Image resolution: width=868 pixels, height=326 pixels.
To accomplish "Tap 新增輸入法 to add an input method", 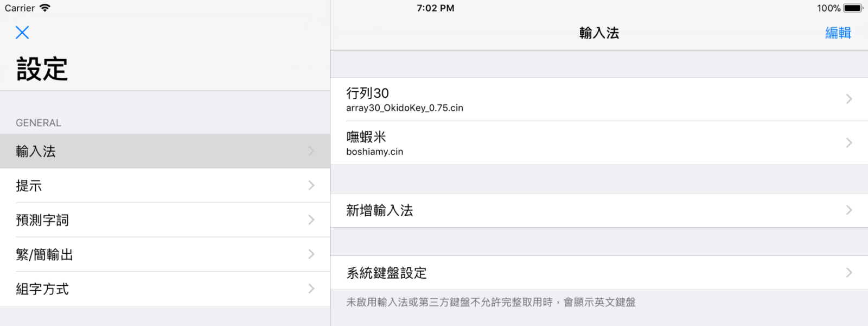I will [x=599, y=210].
